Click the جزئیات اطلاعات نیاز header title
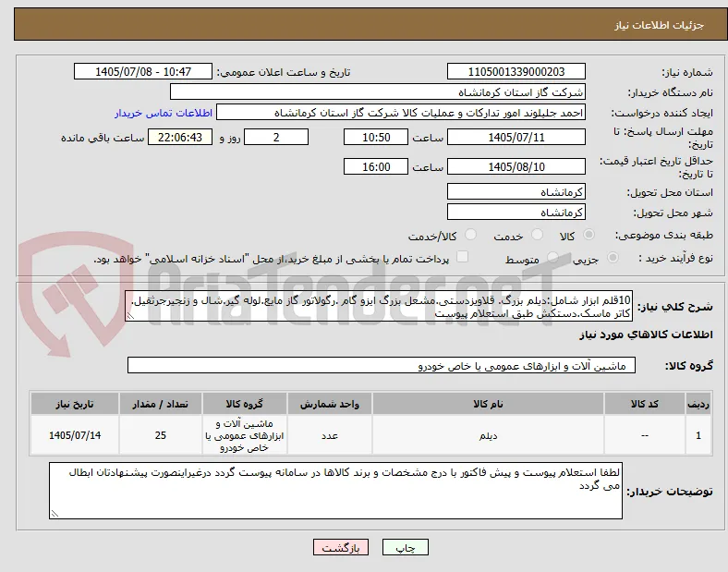 pyautogui.click(x=660, y=25)
